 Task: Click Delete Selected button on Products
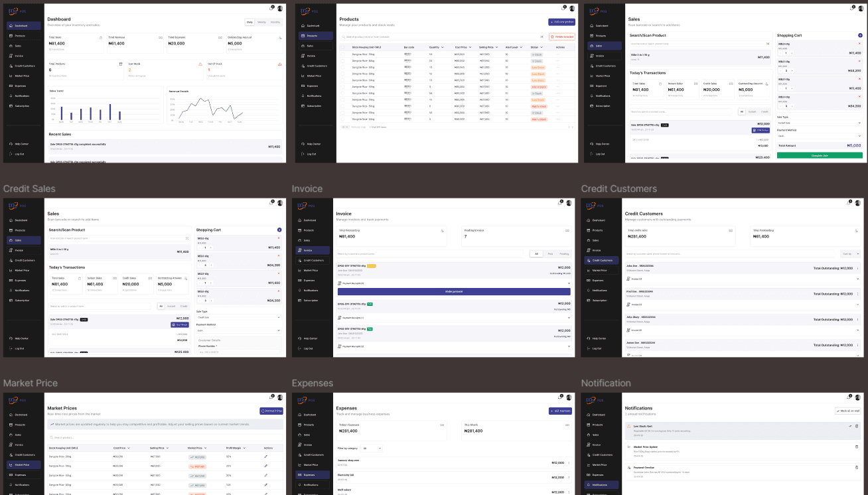pyautogui.click(x=561, y=36)
